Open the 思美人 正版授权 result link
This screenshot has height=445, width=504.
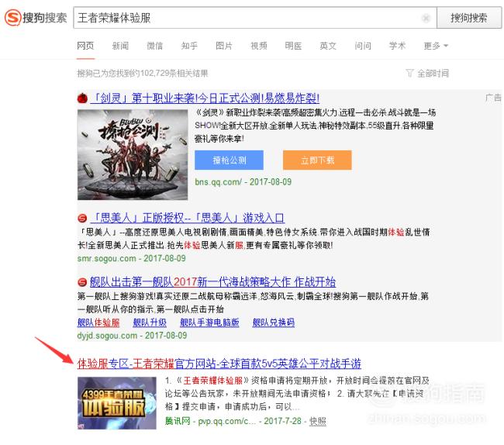tap(188, 218)
